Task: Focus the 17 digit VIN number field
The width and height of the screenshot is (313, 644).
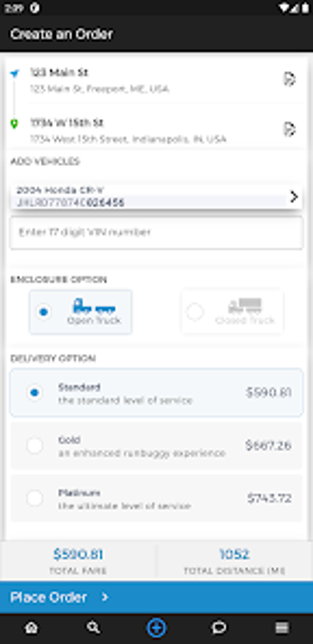Action: point(156,232)
